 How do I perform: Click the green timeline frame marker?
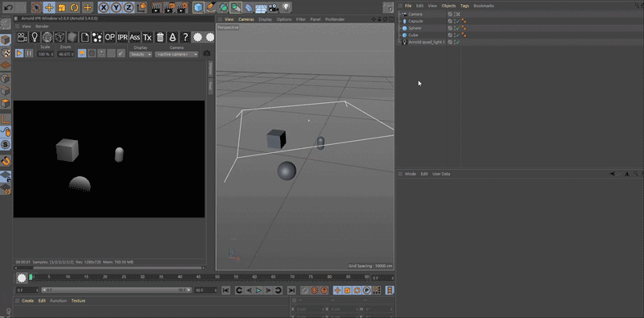(x=31, y=277)
